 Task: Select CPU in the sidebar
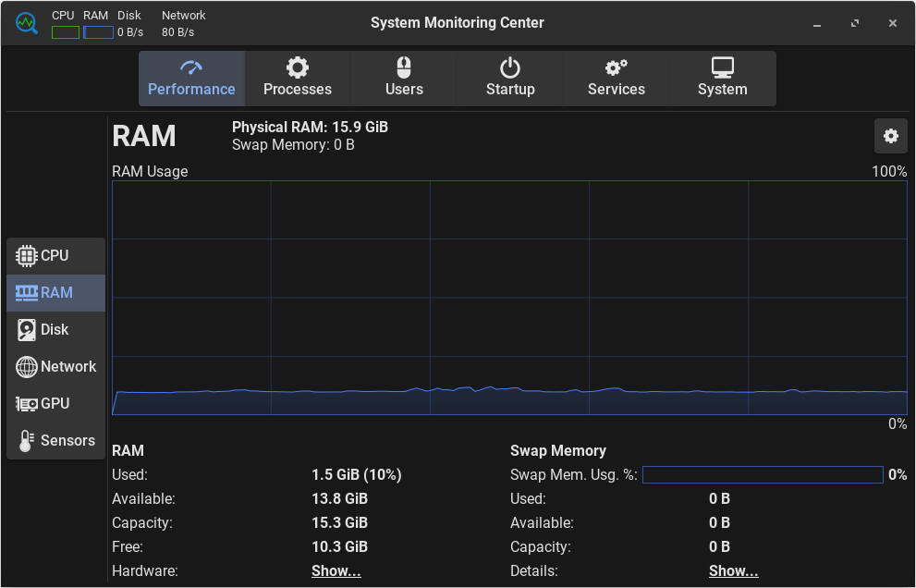coord(55,256)
